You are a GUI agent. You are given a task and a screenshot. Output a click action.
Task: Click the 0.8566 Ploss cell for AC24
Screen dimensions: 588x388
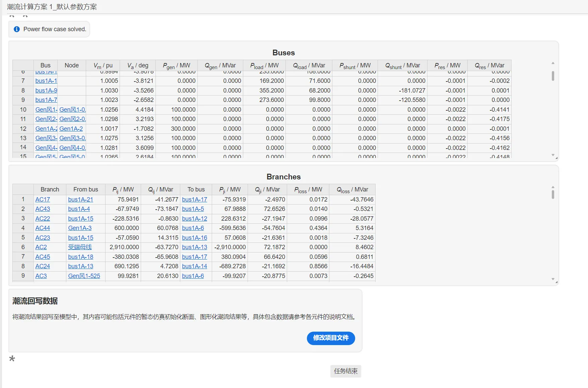(x=308, y=266)
